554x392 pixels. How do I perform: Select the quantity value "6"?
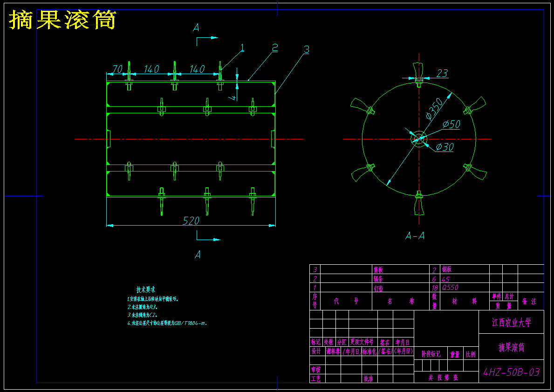pyautogui.click(x=434, y=279)
